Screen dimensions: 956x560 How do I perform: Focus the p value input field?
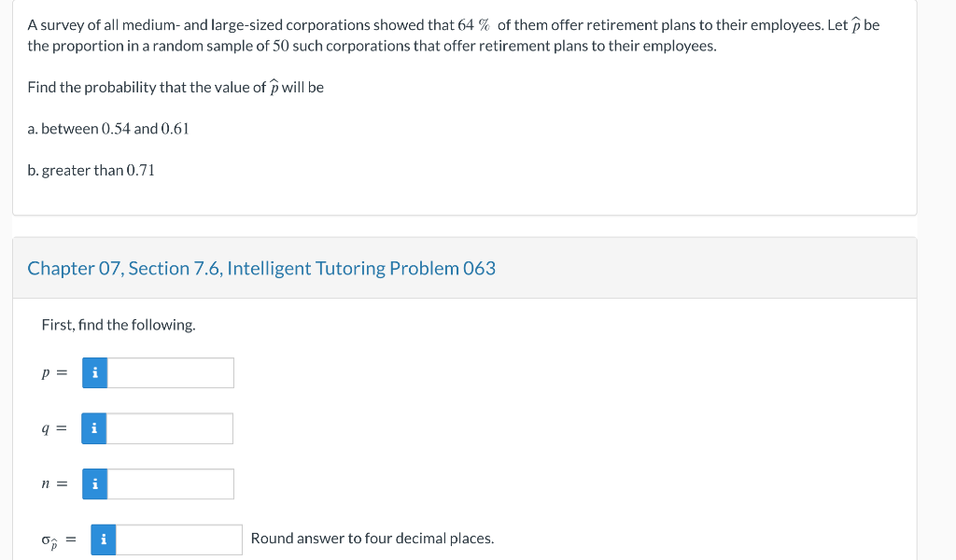tap(170, 373)
